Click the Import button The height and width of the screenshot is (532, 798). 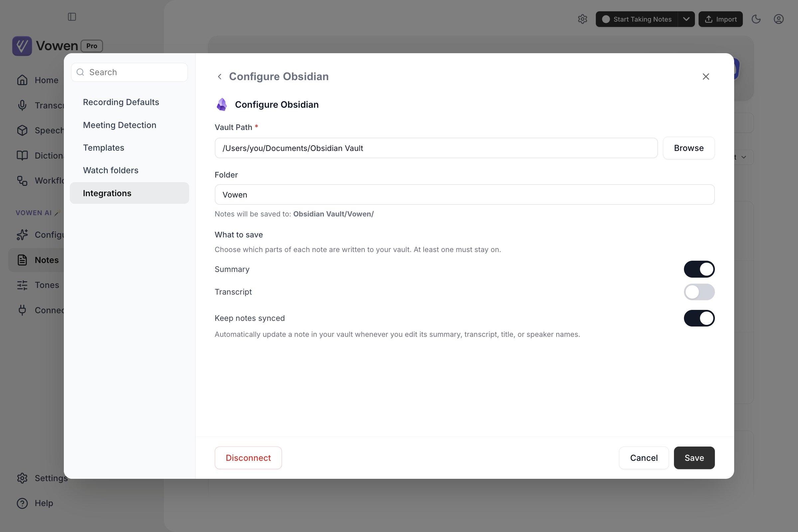[x=721, y=19]
